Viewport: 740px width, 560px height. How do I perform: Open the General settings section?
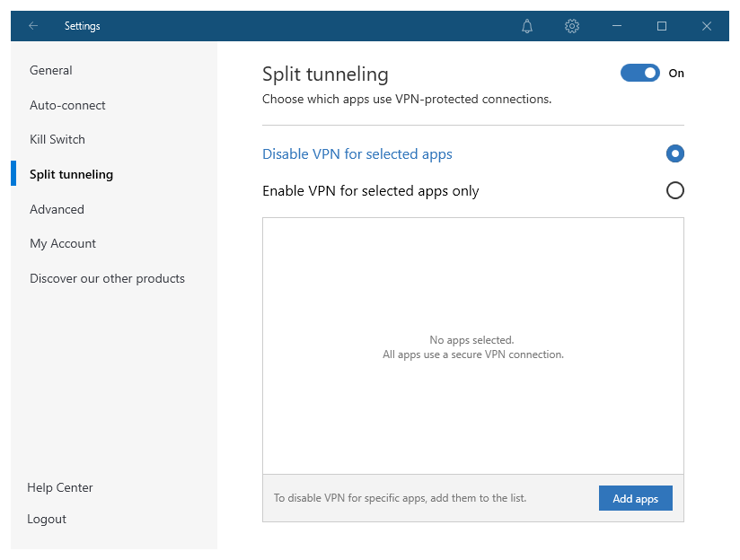[51, 70]
